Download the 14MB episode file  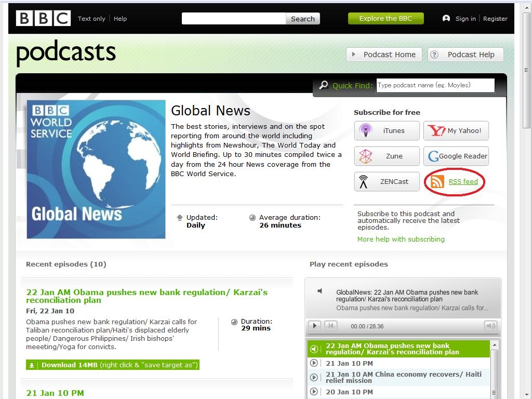[113, 365]
